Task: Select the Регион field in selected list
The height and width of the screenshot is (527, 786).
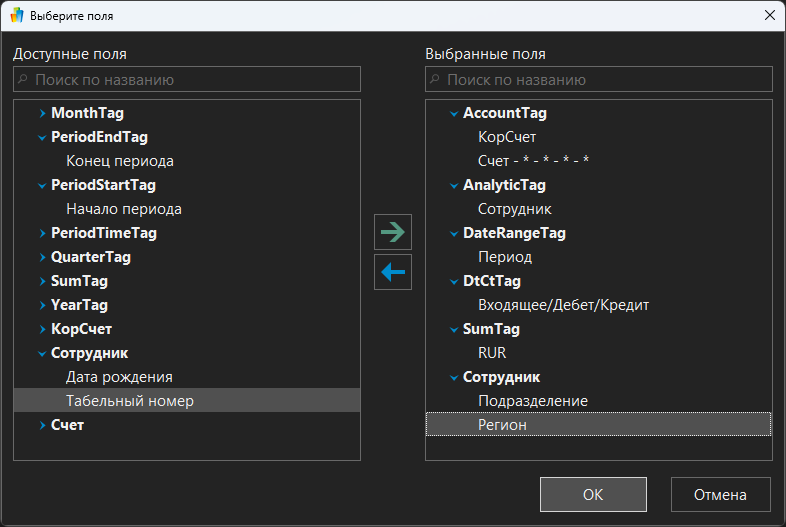Action: click(502, 425)
